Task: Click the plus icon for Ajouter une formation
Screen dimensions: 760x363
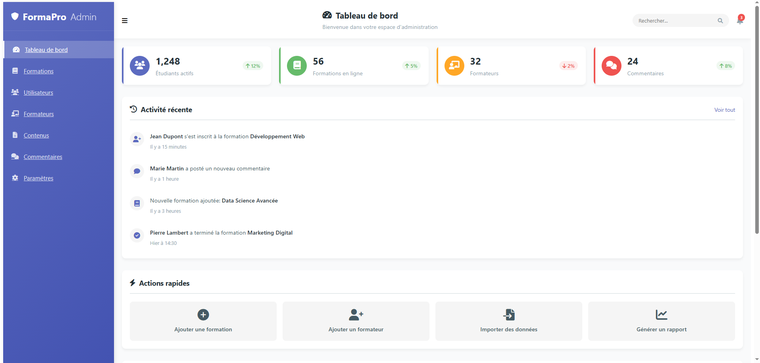Action: click(x=203, y=315)
